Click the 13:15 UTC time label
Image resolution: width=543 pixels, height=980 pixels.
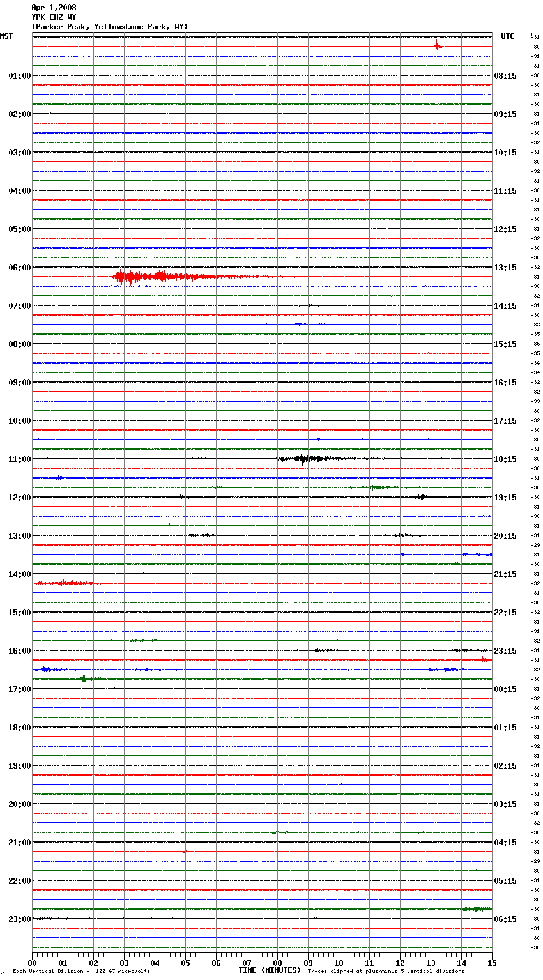click(x=505, y=268)
